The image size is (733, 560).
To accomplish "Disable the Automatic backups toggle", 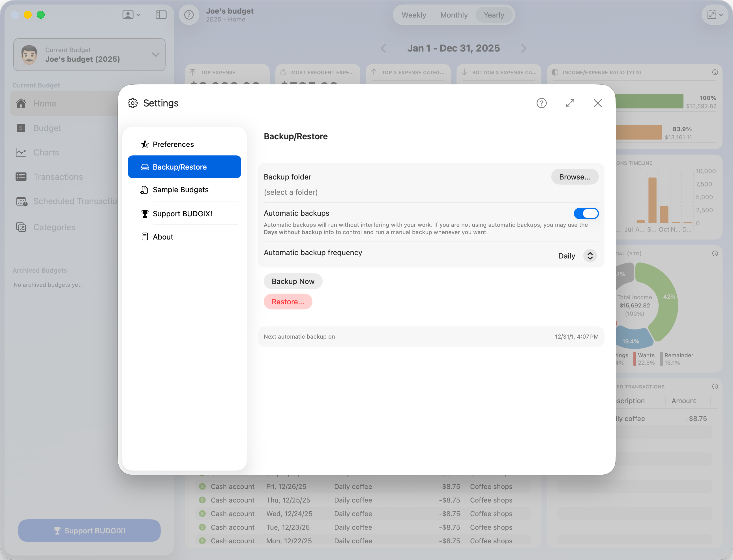I will pos(586,213).
